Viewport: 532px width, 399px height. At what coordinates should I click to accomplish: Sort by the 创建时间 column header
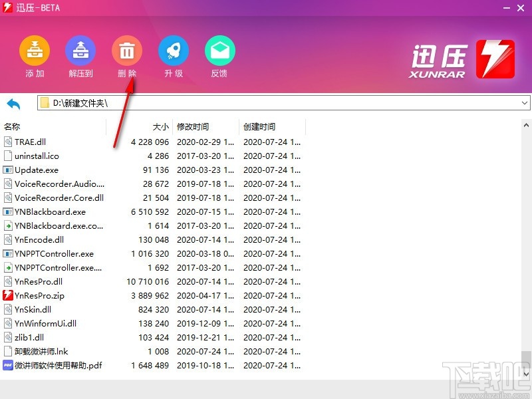pos(263,126)
